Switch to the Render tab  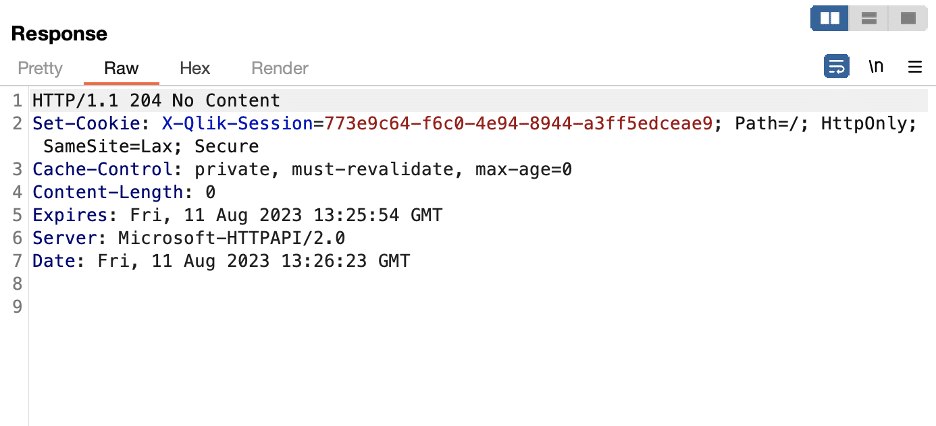280,68
